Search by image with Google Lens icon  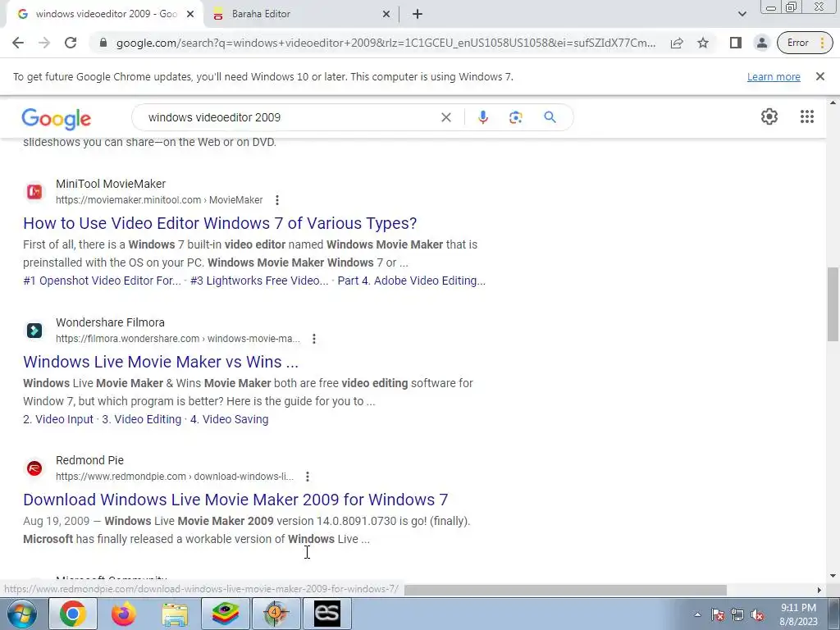click(515, 117)
